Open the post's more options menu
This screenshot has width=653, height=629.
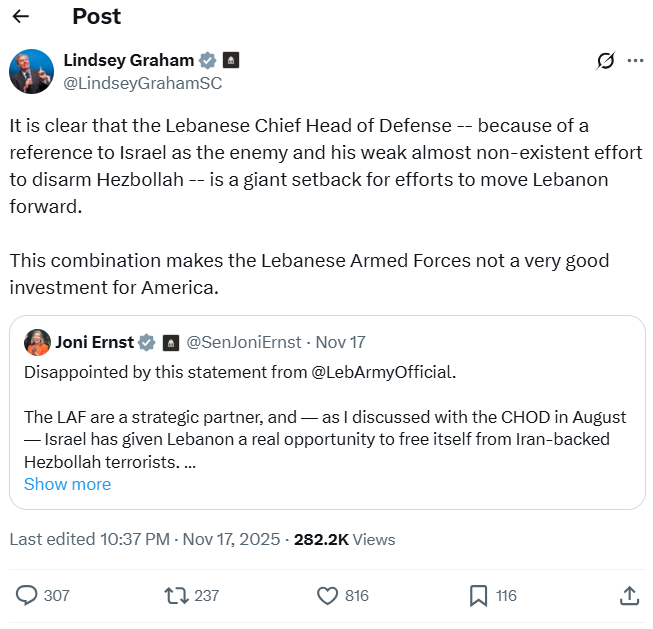[x=635, y=61]
